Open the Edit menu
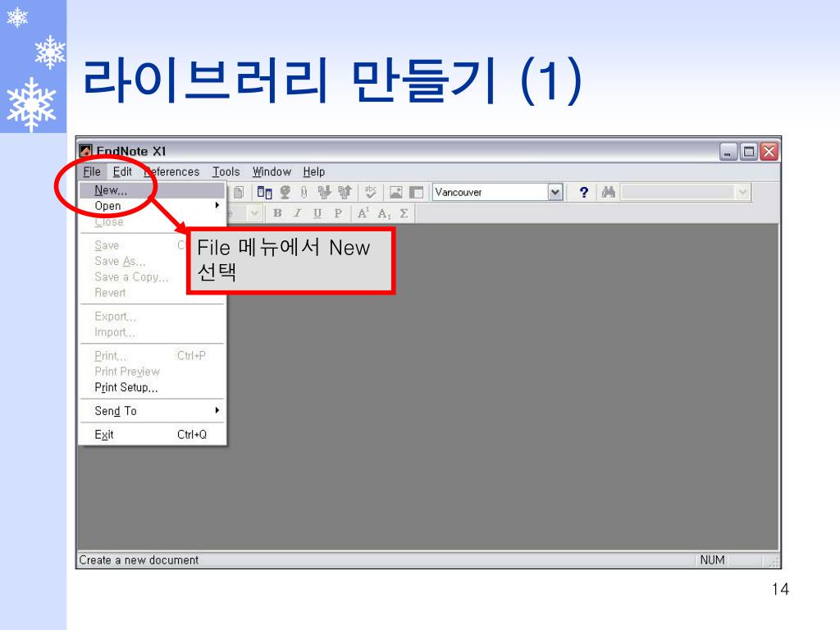The width and height of the screenshot is (840, 630). tap(122, 171)
